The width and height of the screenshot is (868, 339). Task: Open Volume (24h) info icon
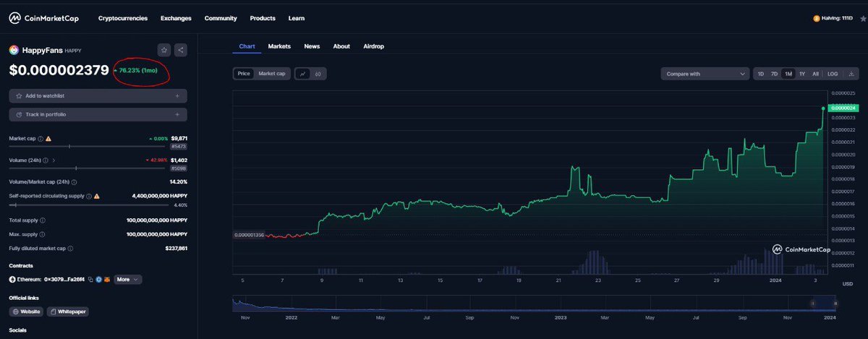coord(46,160)
